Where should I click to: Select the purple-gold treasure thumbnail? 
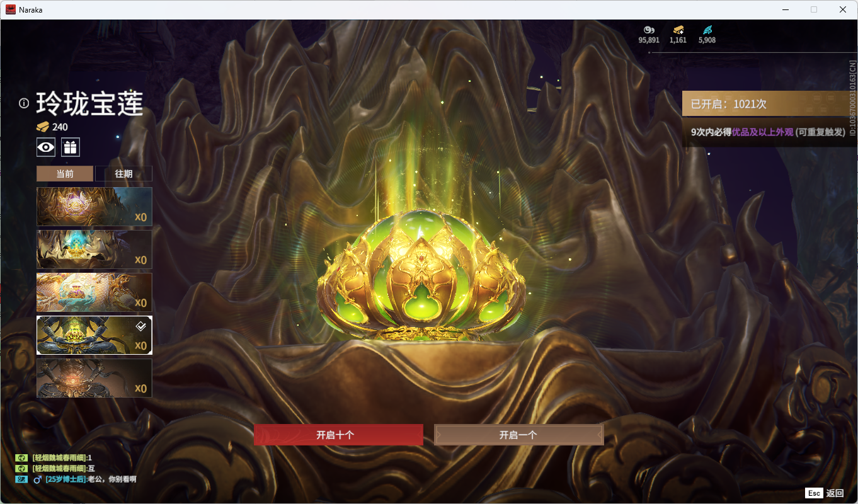94,207
